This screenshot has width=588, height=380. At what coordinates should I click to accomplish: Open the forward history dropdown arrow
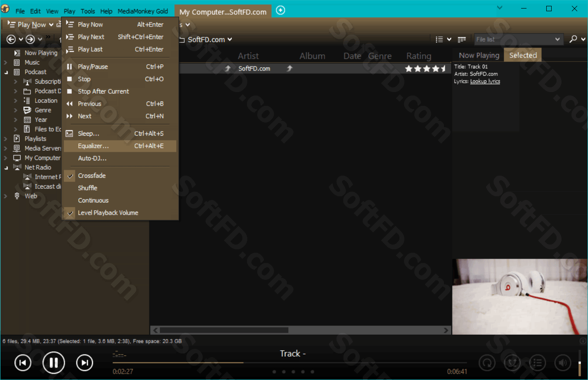tap(40, 40)
